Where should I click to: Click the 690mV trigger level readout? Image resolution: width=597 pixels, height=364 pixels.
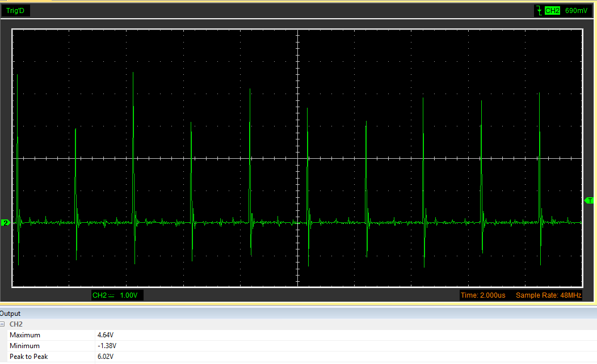[x=575, y=10]
